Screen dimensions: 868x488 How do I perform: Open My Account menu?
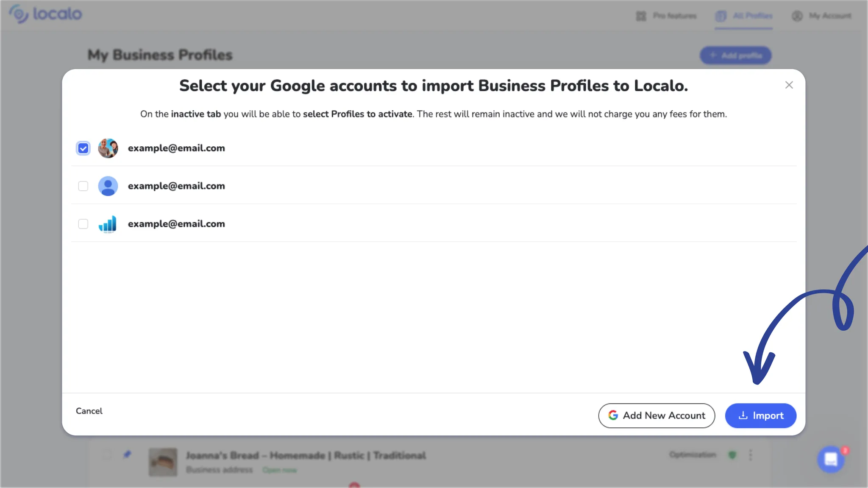[x=821, y=16]
